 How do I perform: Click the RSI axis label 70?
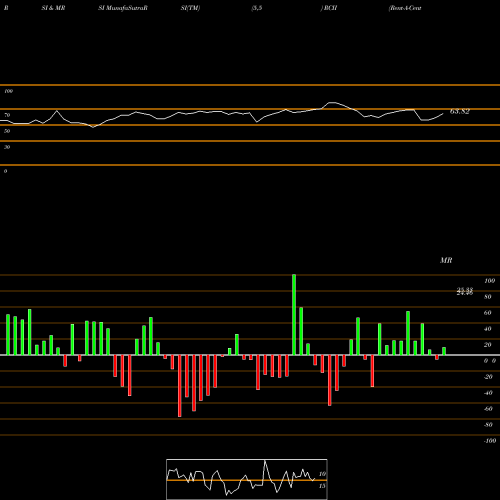[7, 115]
